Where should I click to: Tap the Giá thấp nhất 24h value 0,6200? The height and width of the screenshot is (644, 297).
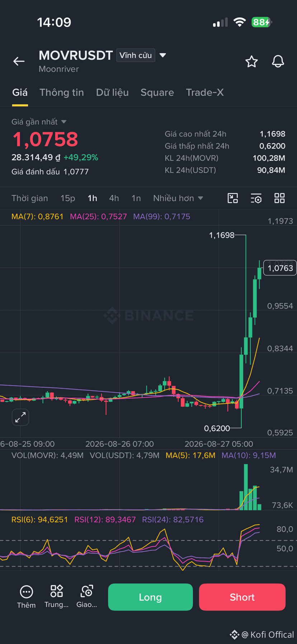[272, 146]
